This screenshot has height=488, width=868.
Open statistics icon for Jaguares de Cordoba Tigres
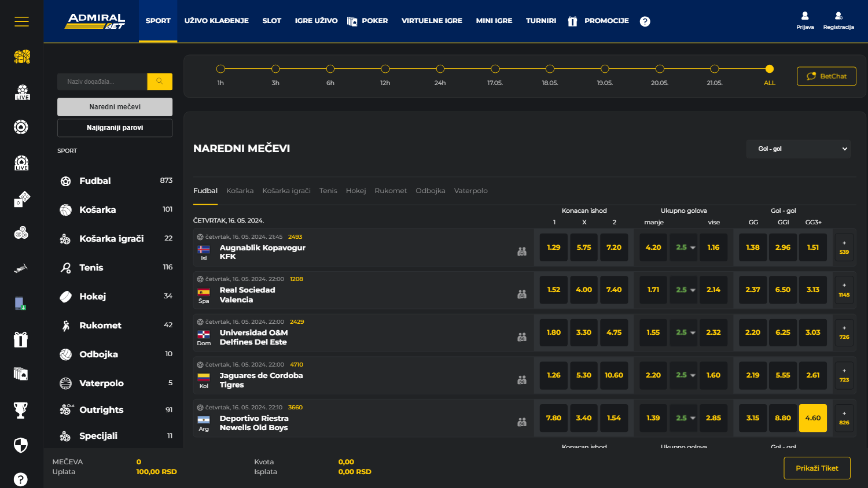pyautogui.click(x=522, y=380)
